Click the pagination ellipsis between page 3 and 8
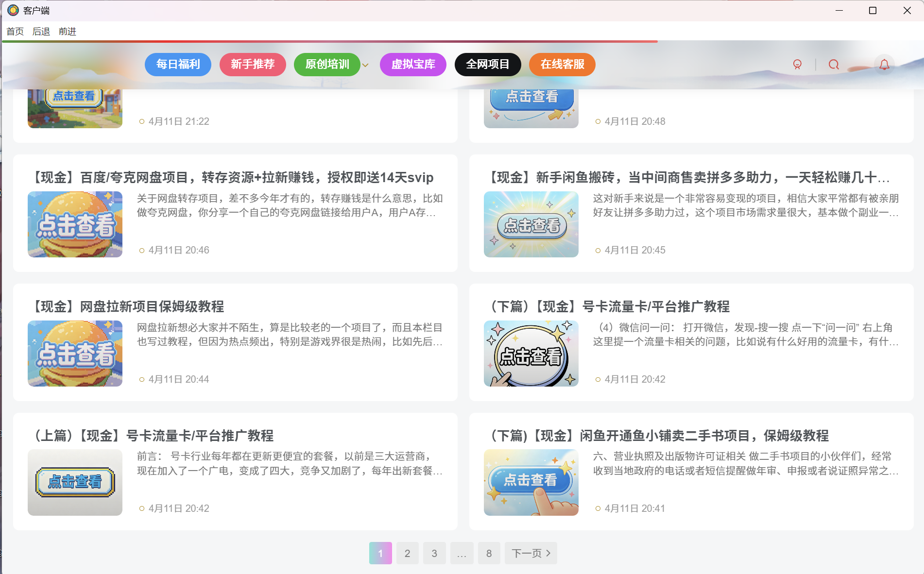This screenshot has width=924, height=574. [x=462, y=553]
